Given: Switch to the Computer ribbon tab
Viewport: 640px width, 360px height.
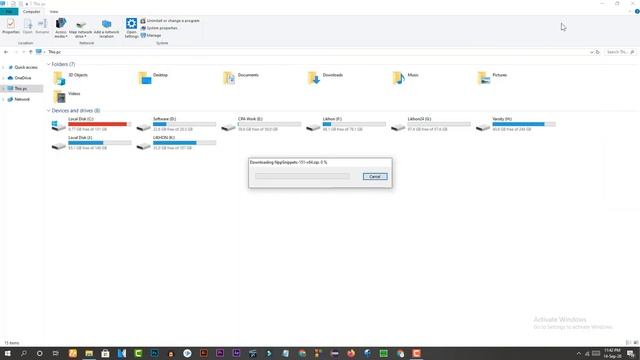Looking at the screenshot, I should (31, 11).
